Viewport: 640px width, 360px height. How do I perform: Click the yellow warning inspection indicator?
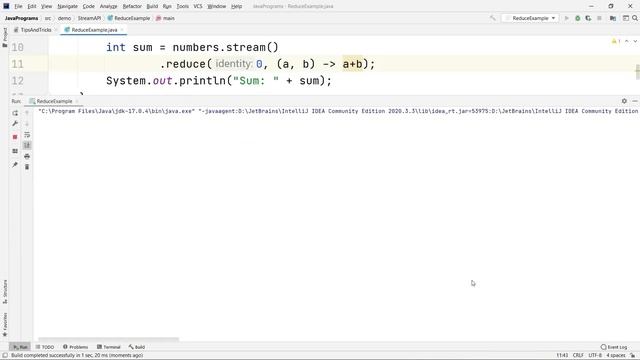click(616, 41)
